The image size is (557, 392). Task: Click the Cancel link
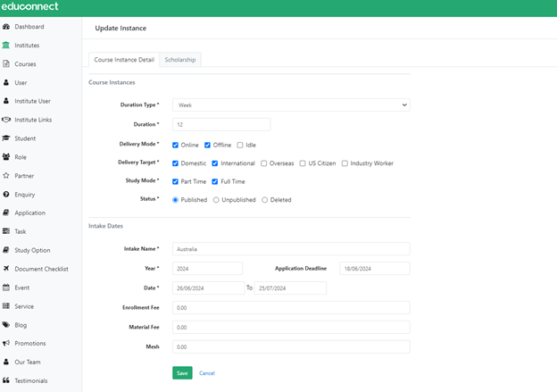point(207,372)
